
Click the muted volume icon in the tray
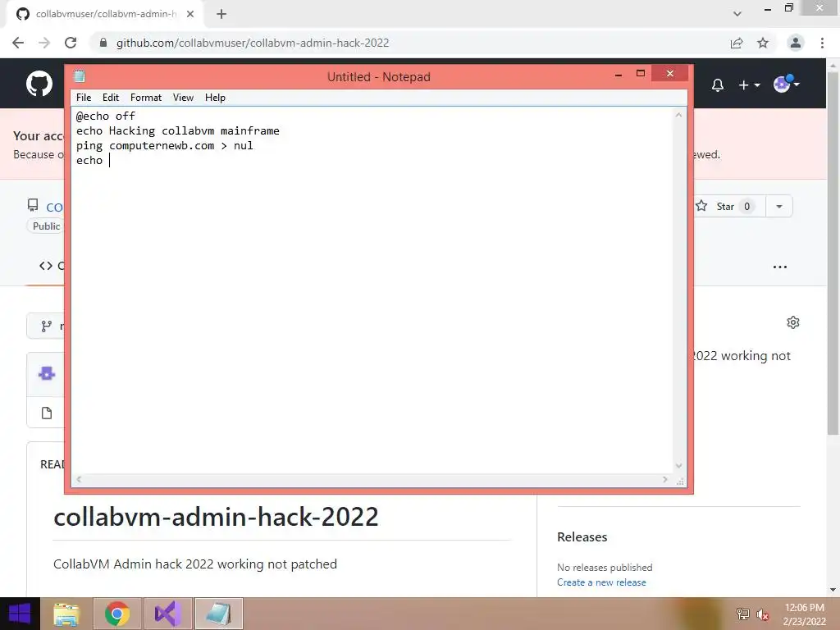click(x=762, y=614)
